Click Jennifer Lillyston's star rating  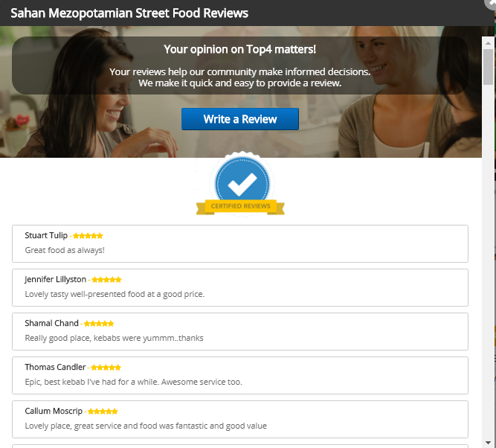point(106,280)
